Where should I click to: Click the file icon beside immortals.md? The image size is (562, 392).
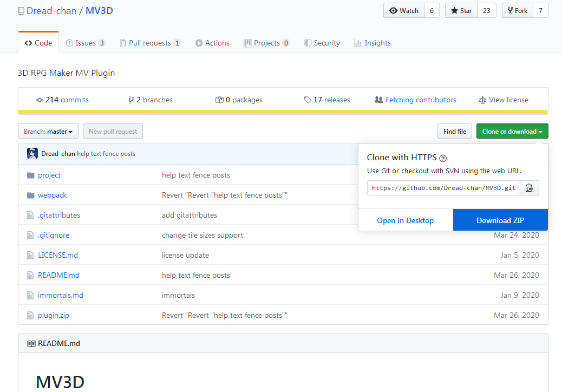pyautogui.click(x=30, y=296)
